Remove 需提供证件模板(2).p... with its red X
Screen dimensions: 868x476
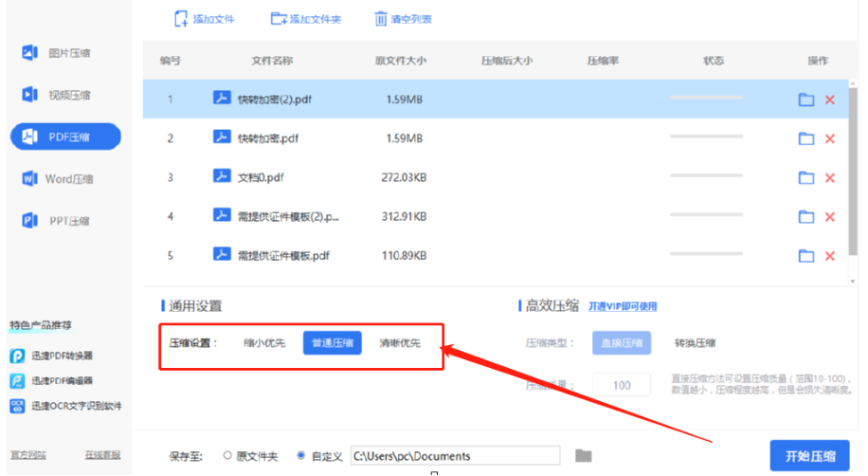tap(830, 217)
